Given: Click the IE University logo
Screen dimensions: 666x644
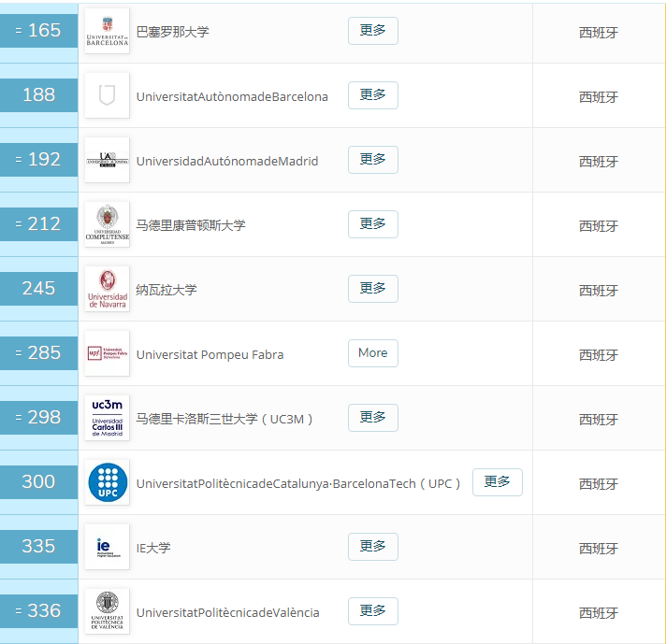Looking at the screenshot, I should point(107,547).
